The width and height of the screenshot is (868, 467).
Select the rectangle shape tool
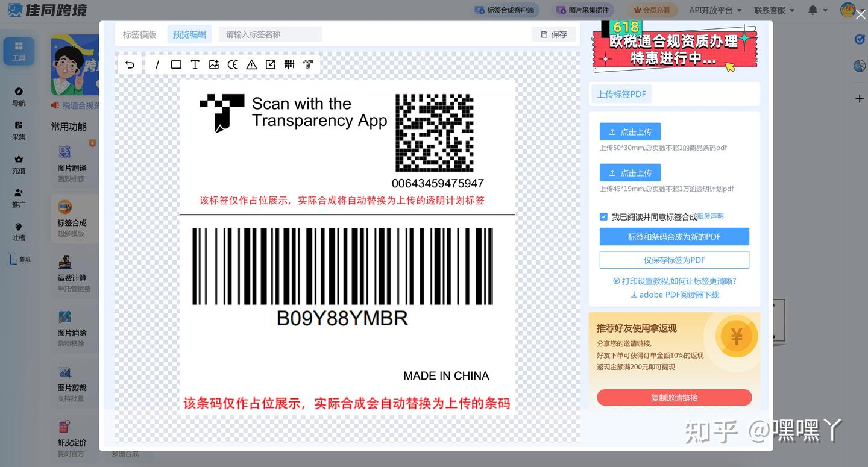[x=176, y=64]
